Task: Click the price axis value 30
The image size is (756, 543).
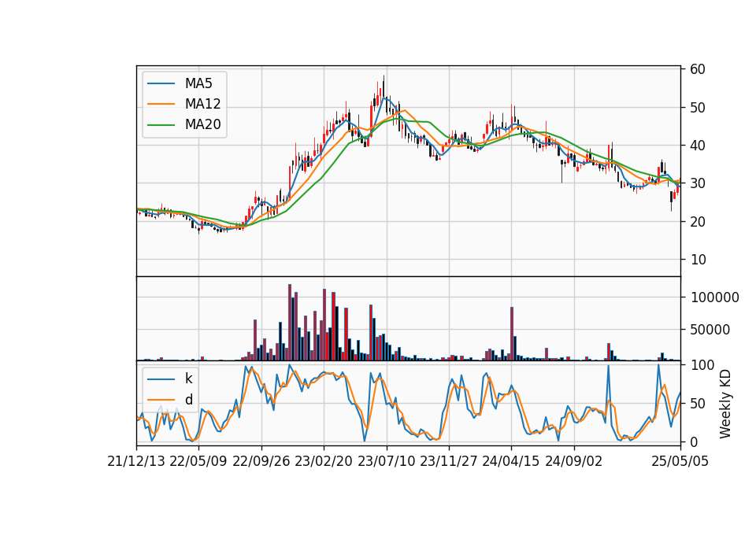Action: pyautogui.click(x=698, y=183)
